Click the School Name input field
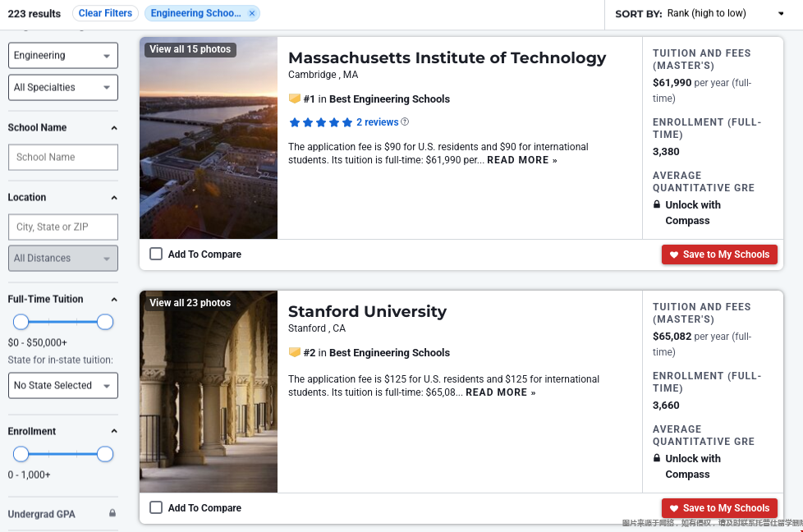Screen dimensions: 803x532 (63, 157)
